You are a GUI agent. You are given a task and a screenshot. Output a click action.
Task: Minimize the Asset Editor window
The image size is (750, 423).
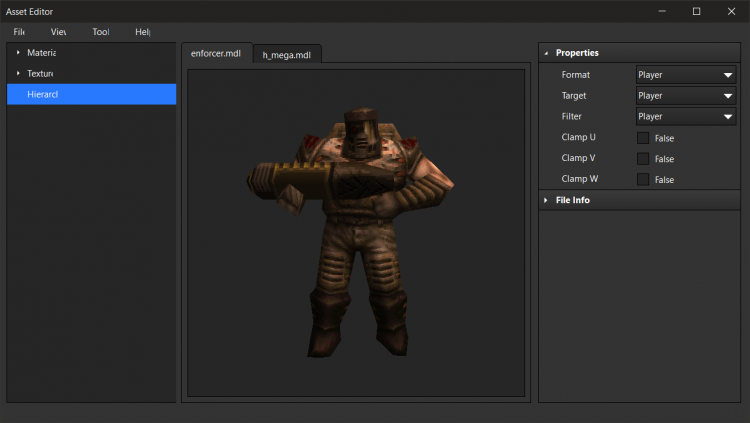(662, 11)
